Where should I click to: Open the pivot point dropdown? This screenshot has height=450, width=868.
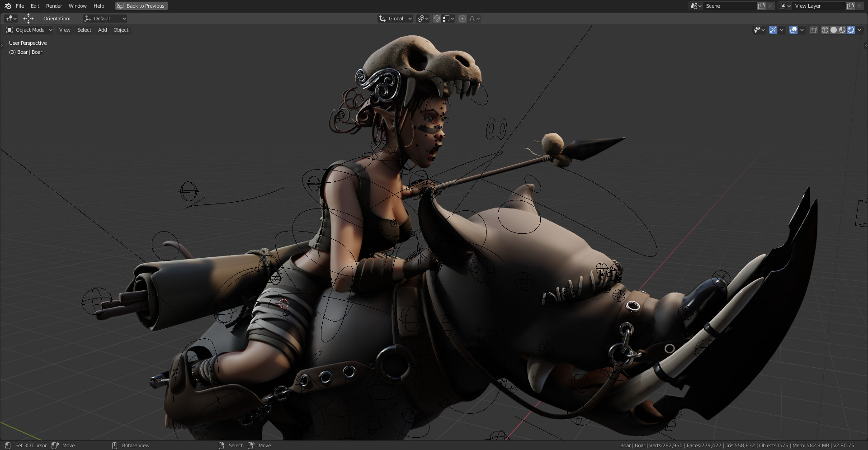pyautogui.click(x=423, y=19)
